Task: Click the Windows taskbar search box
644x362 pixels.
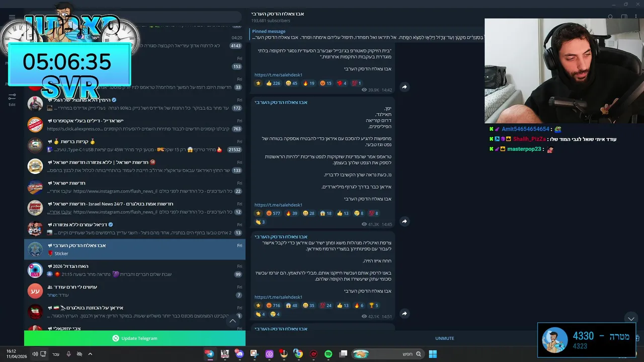Action: (387, 354)
